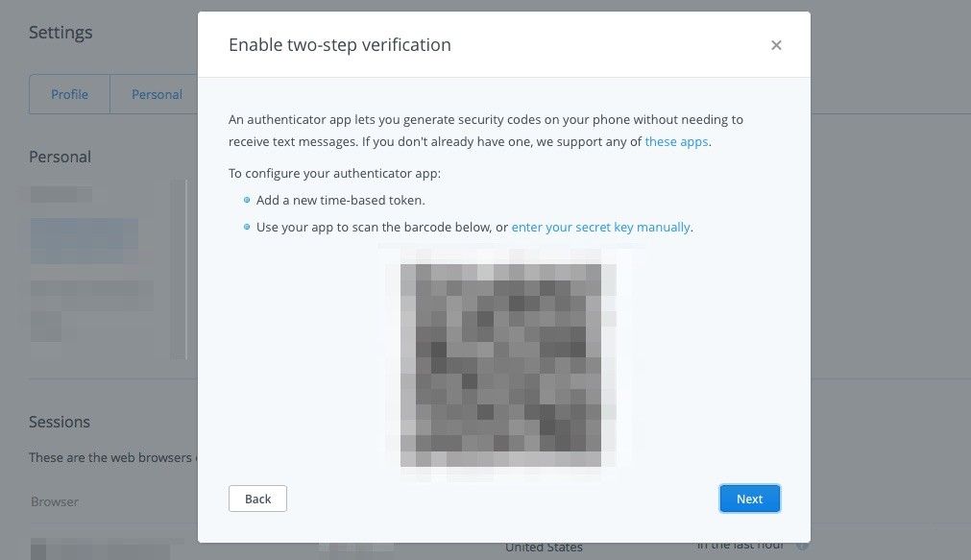Click bullet icon before 'Add a new time-based token'
The height and width of the screenshot is (560, 971).
[x=247, y=201]
